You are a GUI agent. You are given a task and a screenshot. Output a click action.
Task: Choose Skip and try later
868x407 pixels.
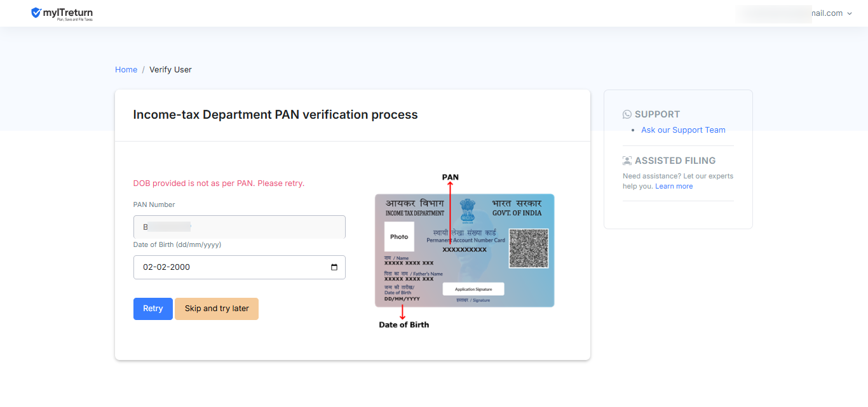pos(217,309)
